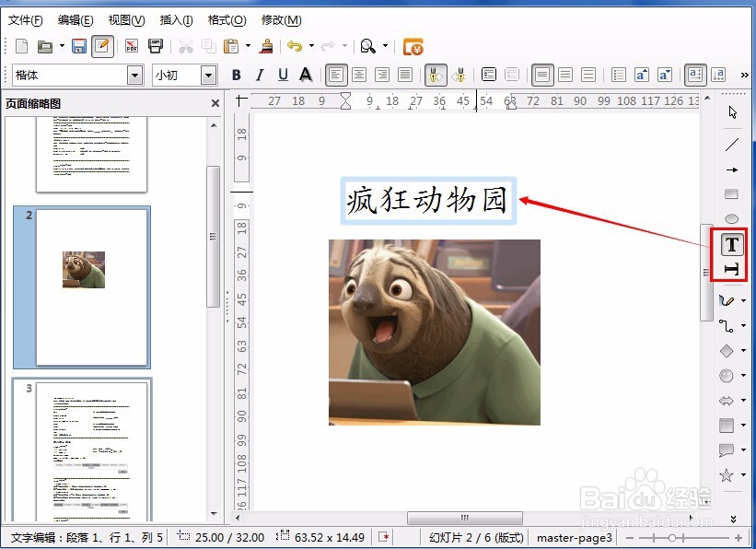Pick the Line drawing tool
The height and width of the screenshot is (549, 756).
point(732,145)
